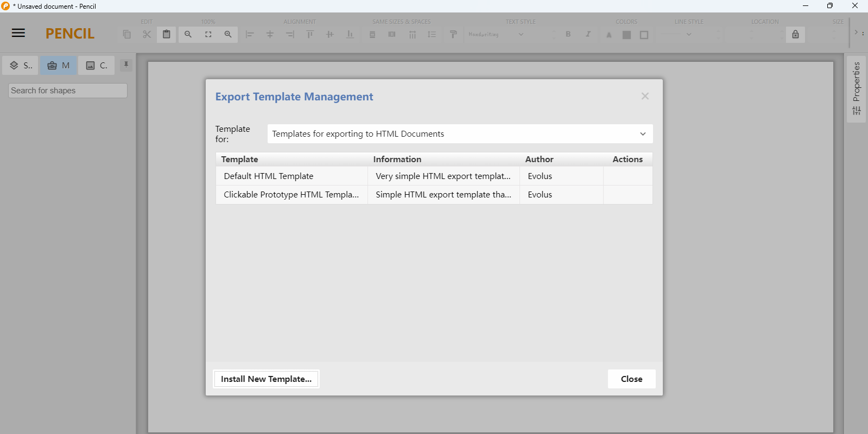The width and height of the screenshot is (868, 434).
Task: Toggle bold text style
Action: coord(568,34)
